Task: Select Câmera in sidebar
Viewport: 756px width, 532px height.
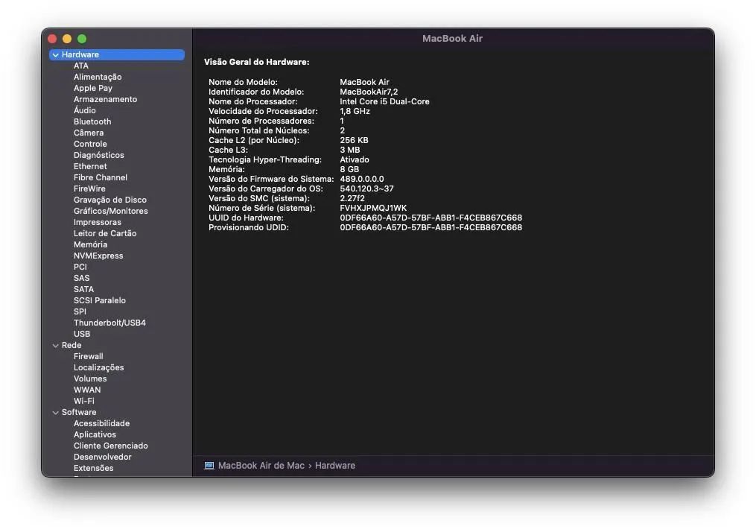Action: tap(88, 133)
